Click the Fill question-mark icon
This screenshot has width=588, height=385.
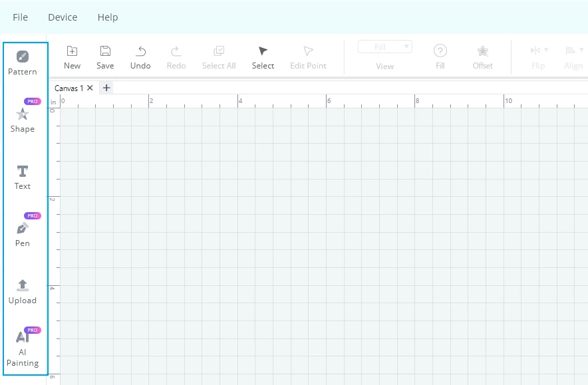tap(440, 51)
